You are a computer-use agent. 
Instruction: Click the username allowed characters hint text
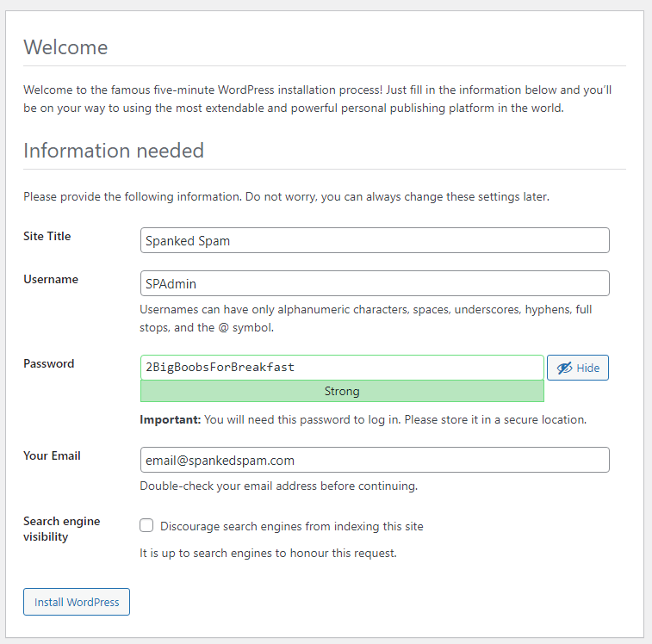(x=365, y=318)
